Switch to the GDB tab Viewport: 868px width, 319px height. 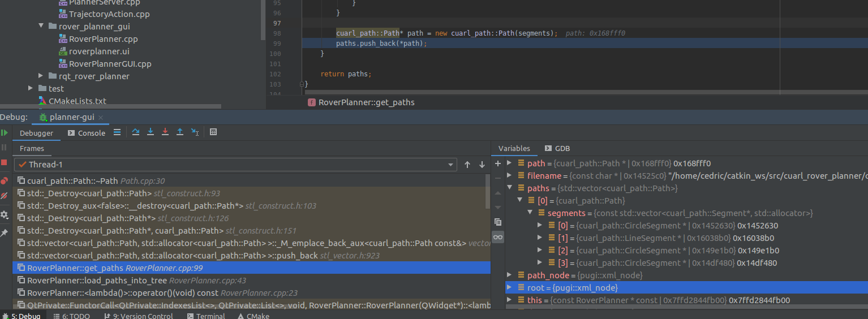[557, 149]
